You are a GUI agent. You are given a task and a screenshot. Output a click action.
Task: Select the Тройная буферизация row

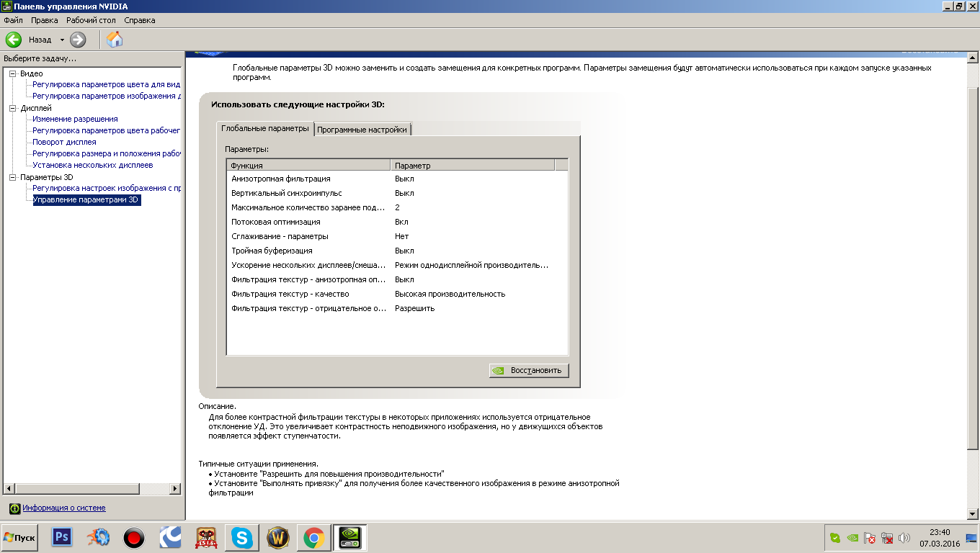coord(397,251)
